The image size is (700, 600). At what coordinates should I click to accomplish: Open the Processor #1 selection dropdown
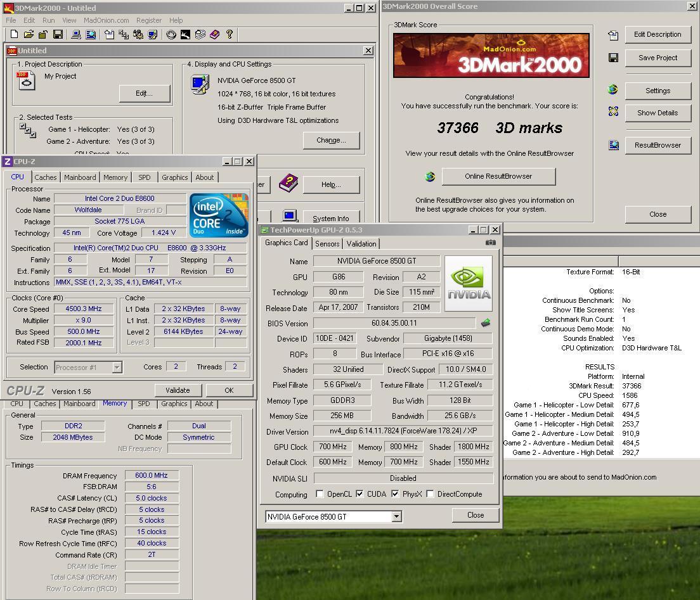click(x=117, y=367)
